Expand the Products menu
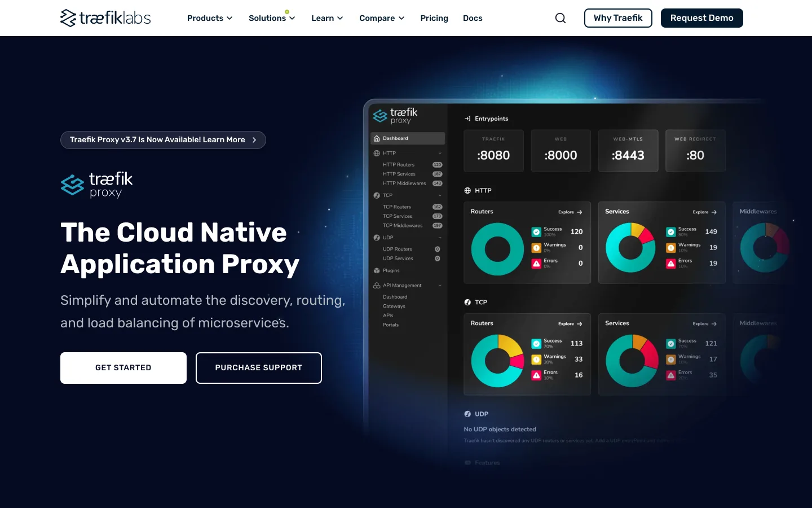 click(210, 18)
